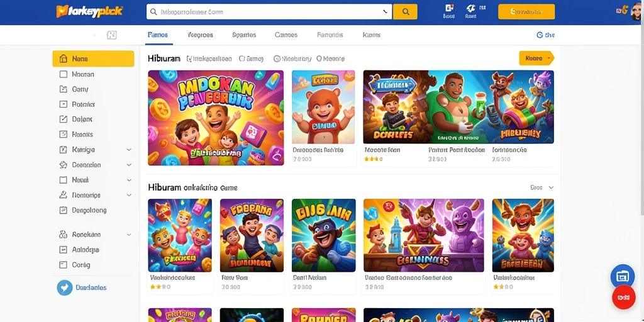Switch to the Kants tab
The image size is (644, 322).
click(371, 35)
